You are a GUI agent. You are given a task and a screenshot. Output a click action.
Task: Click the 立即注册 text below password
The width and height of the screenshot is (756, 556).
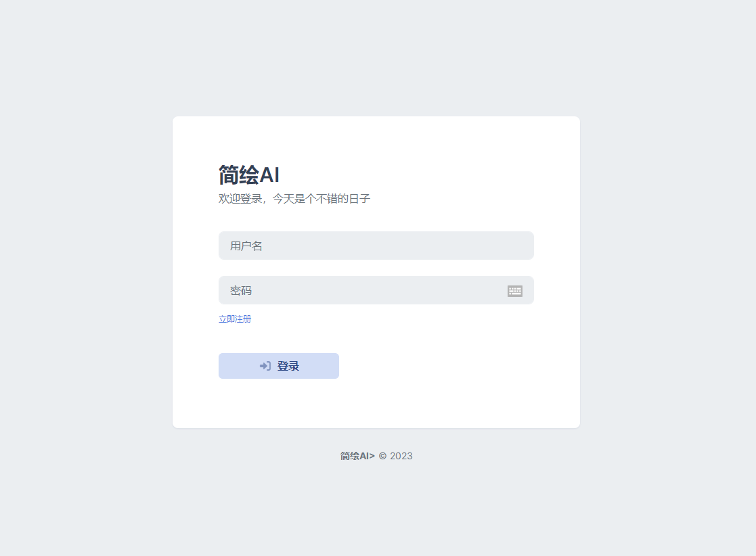click(235, 319)
